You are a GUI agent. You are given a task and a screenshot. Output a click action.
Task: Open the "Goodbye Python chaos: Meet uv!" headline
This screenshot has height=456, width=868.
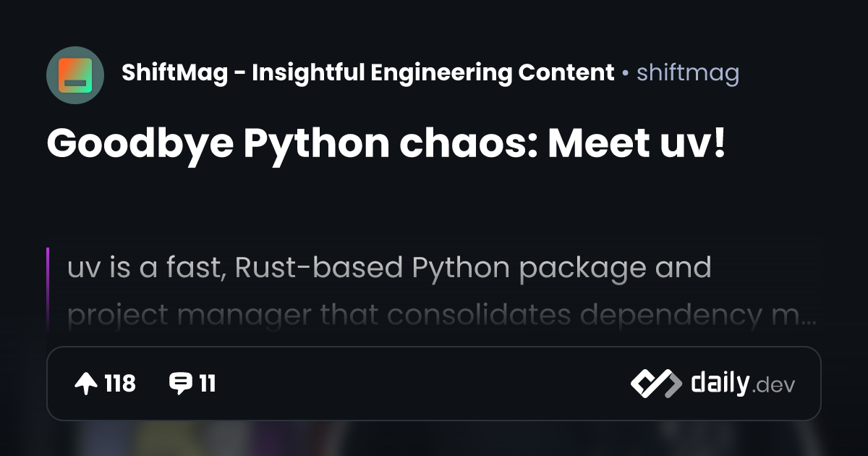coord(386,144)
